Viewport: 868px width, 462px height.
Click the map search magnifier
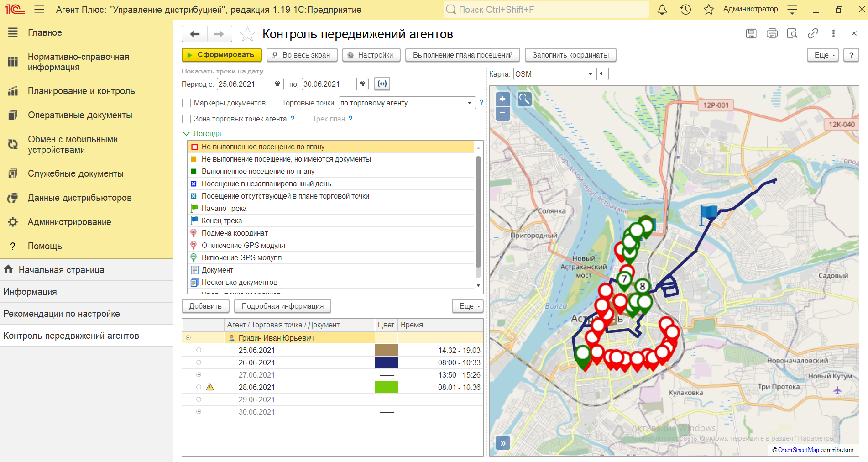(524, 99)
